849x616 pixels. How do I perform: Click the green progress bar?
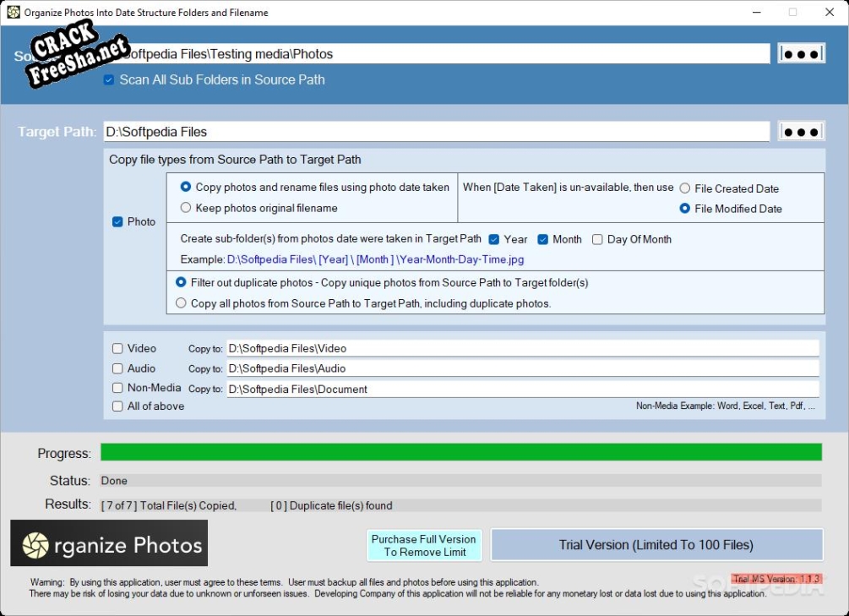click(x=460, y=453)
